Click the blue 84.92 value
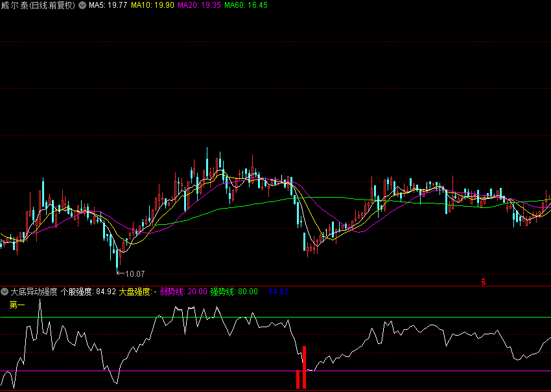This screenshot has height=392, width=551. pyautogui.click(x=276, y=292)
